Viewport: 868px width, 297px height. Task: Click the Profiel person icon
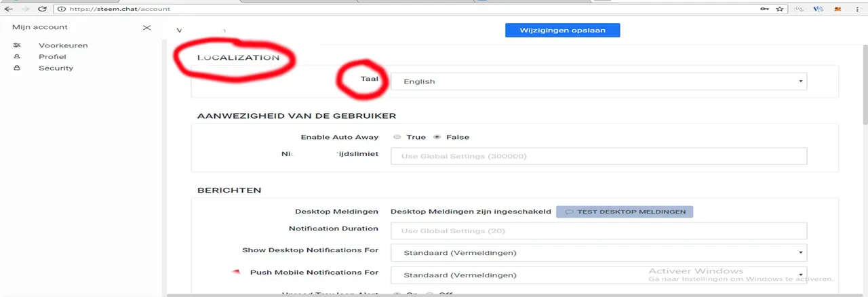point(17,57)
